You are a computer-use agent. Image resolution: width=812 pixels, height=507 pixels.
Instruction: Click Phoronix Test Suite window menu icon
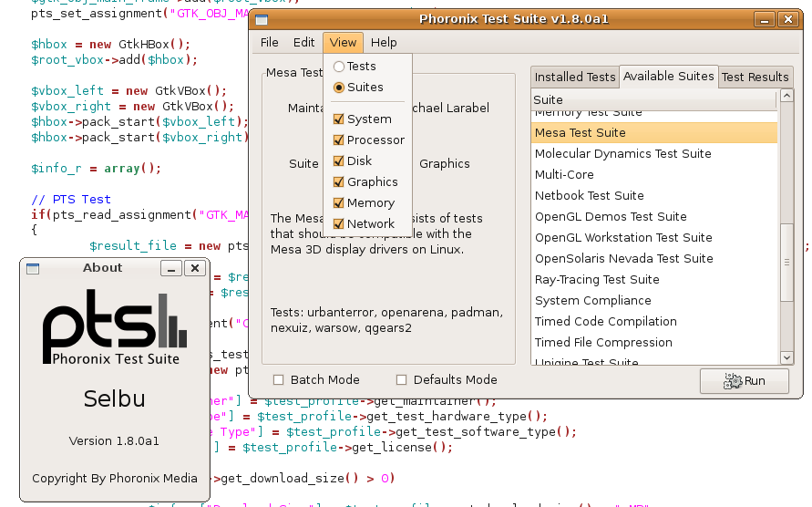coord(262,20)
